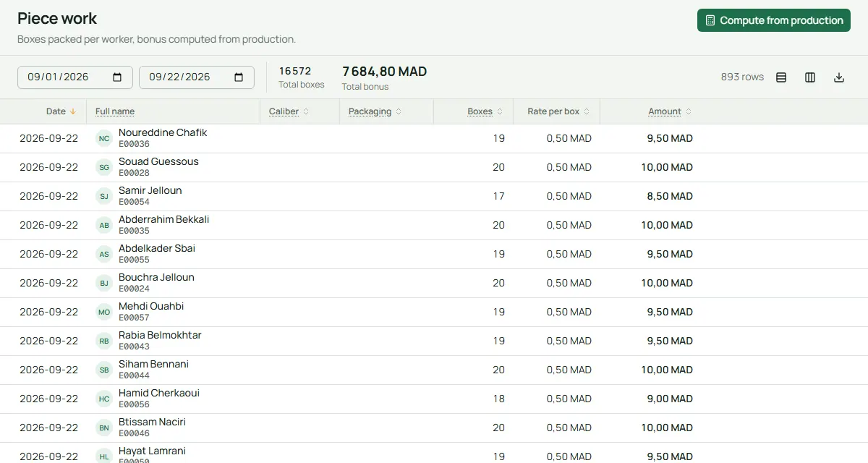Click the end date field 09/22/2026
The height and width of the screenshot is (463, 868).
coord(197,77)
